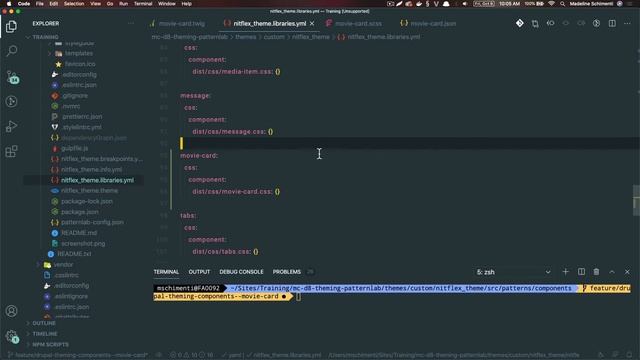Viewport: 640px width, 360px height.
Task: Open README.md in the explorer
Action: click(x=79, y=233)
